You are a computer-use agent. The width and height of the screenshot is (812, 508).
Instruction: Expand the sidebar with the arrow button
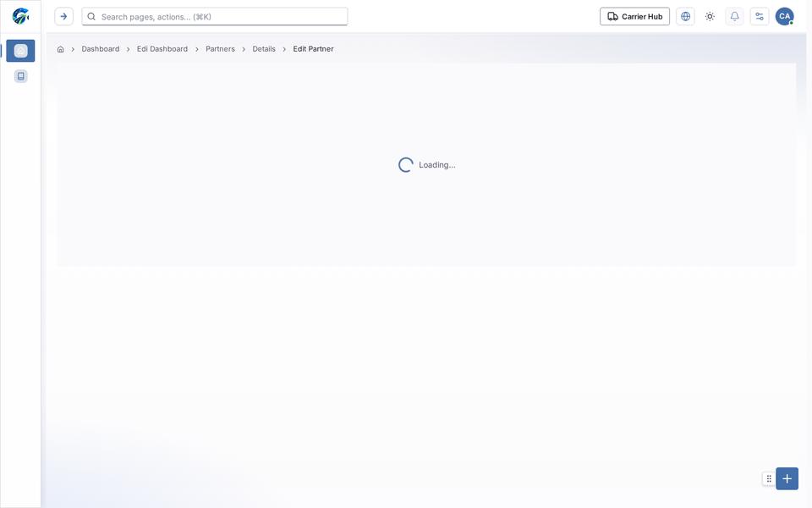pos(63,17)
